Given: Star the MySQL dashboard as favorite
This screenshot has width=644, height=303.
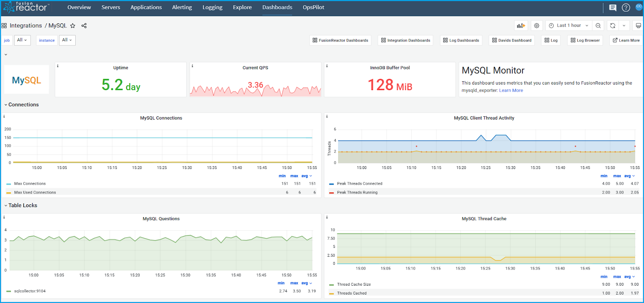Looking at the screenshot, I should 73,26.
